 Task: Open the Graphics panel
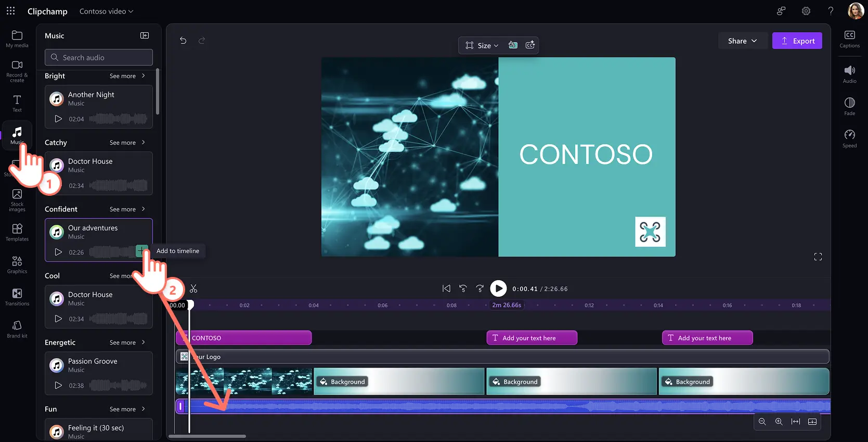[17, 265]
